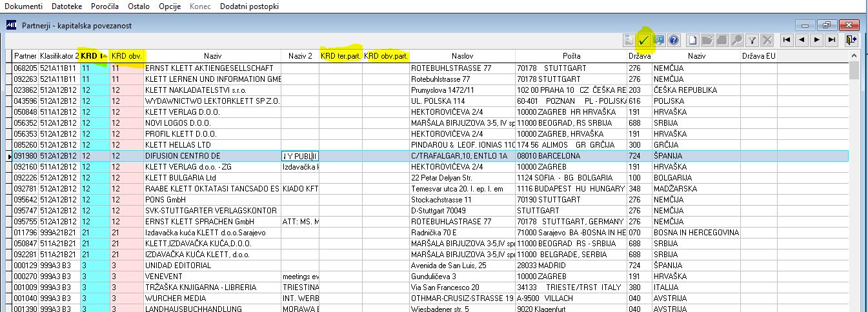
Task: Jump to first record arrow
Action: [787, 40]
